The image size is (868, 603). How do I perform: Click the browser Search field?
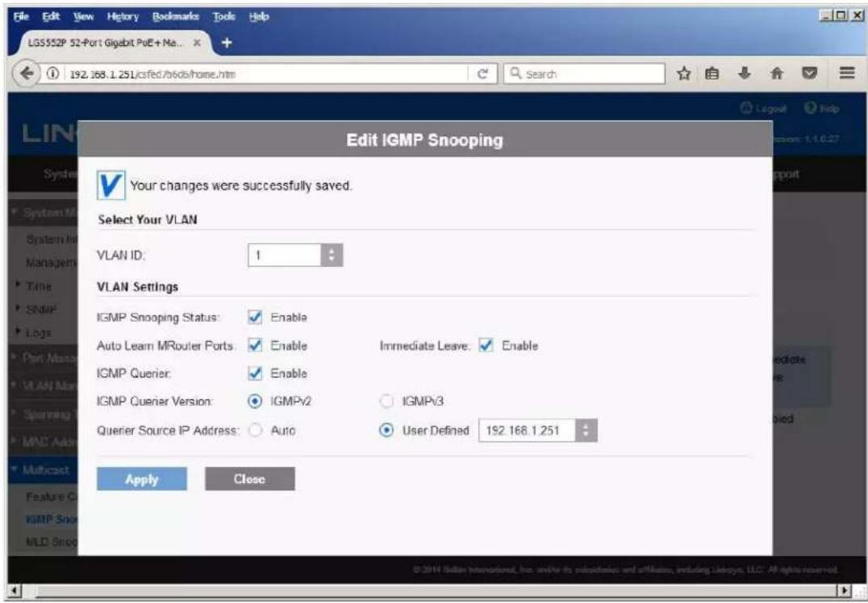584,73
